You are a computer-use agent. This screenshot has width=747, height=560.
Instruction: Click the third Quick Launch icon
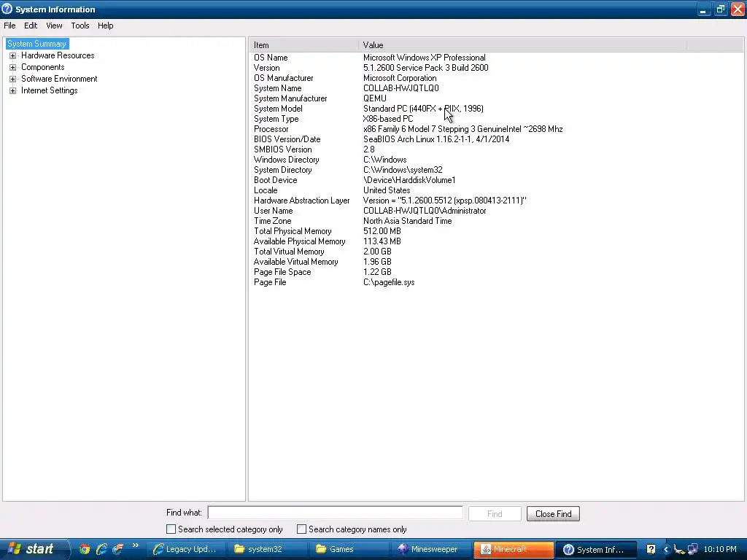pos(117,549)
